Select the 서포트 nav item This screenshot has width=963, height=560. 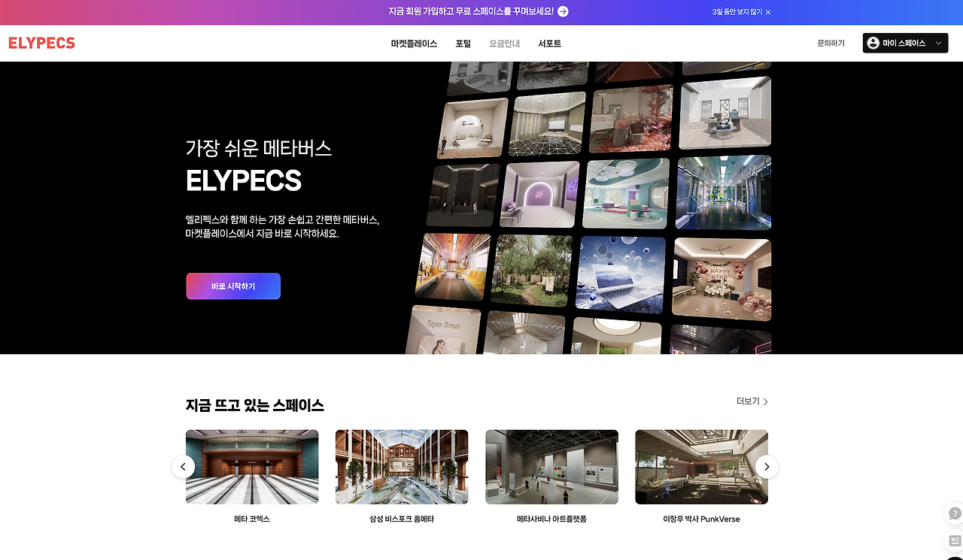click(x=548, y=43)
